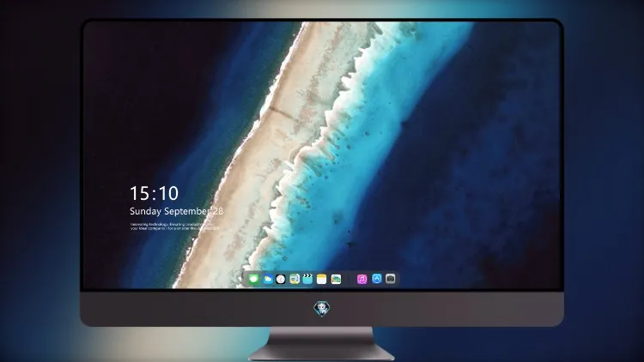The width and height of the screenshot is (644, 362).
Task: Click the 15:10 clock widget
Action: click(x=154, y=193)
